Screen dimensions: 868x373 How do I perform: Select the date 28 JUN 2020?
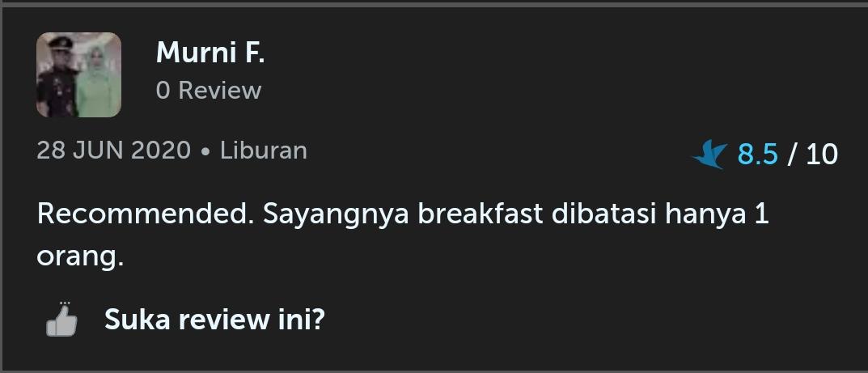pyautogui.click(x=113, y=150)
